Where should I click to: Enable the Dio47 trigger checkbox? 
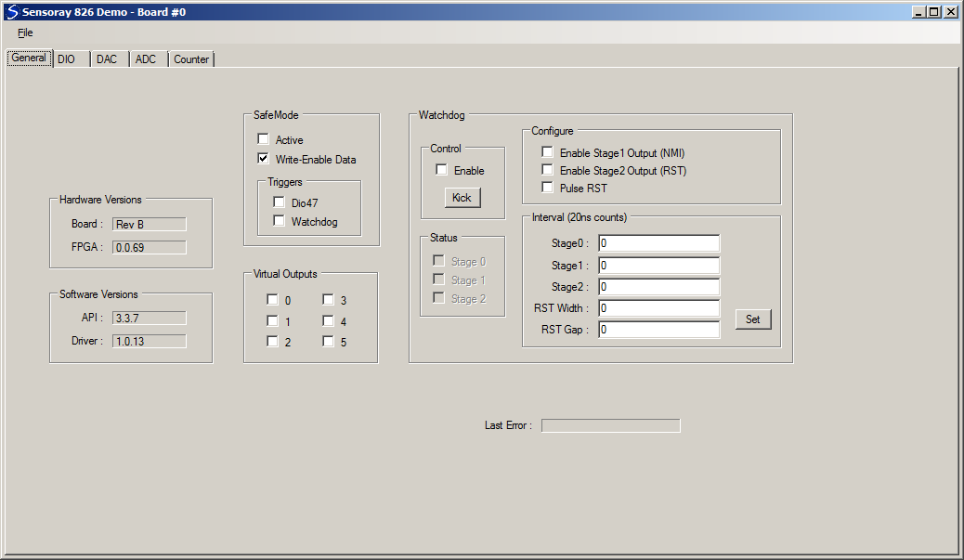(280, 202)
